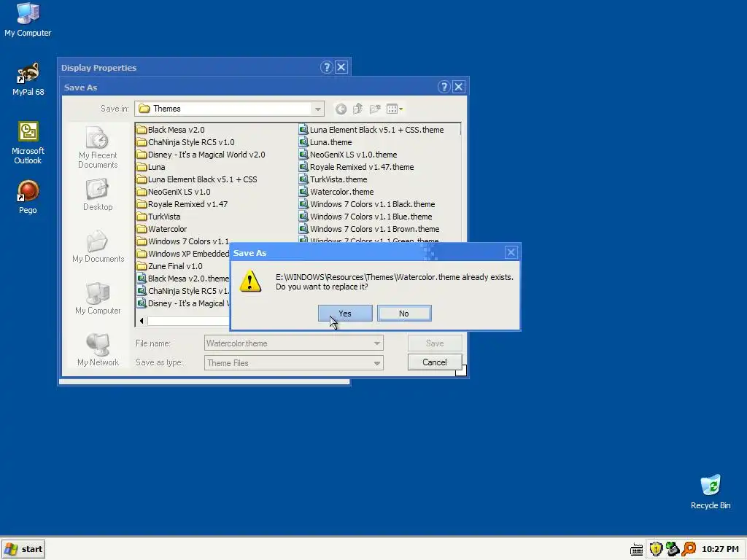Select My Computer in the places bar
Viewport: 747px width, 560px height.
pos(98,298)
